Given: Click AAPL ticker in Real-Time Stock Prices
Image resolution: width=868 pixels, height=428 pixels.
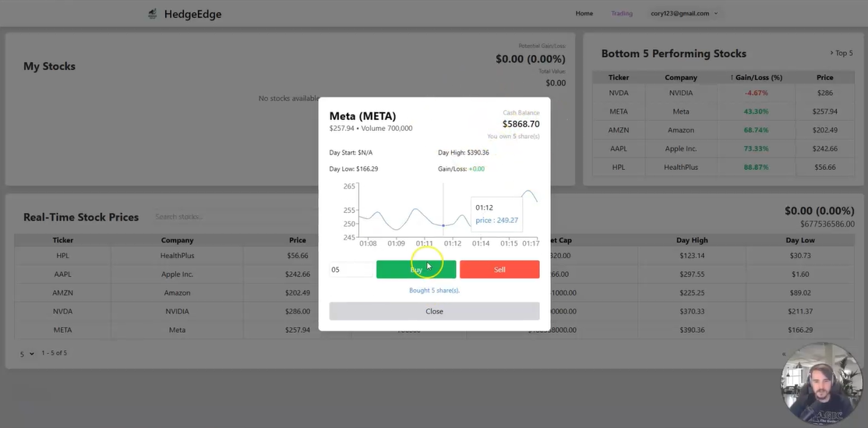Looking at the screenshot, I should 62,274.
